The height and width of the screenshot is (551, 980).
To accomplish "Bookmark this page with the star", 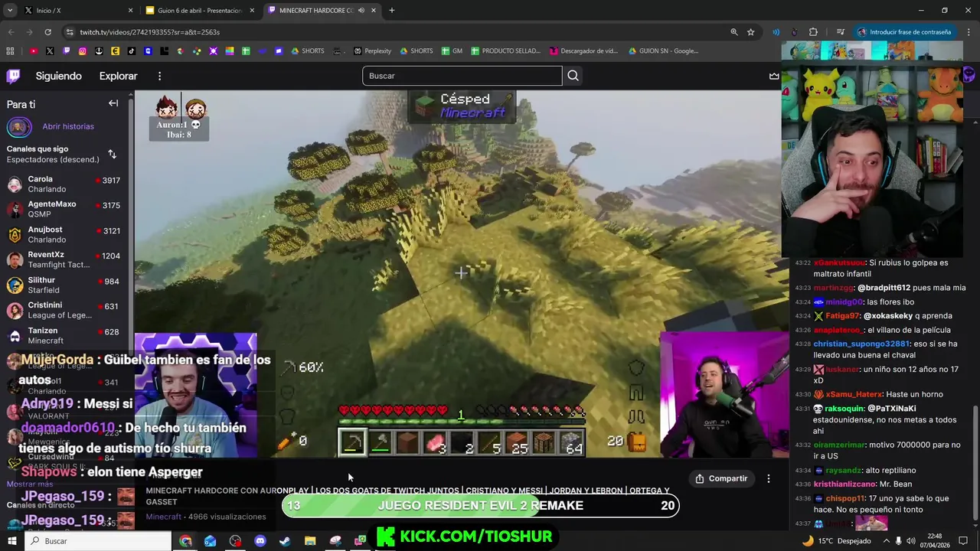I will (751, 32).
